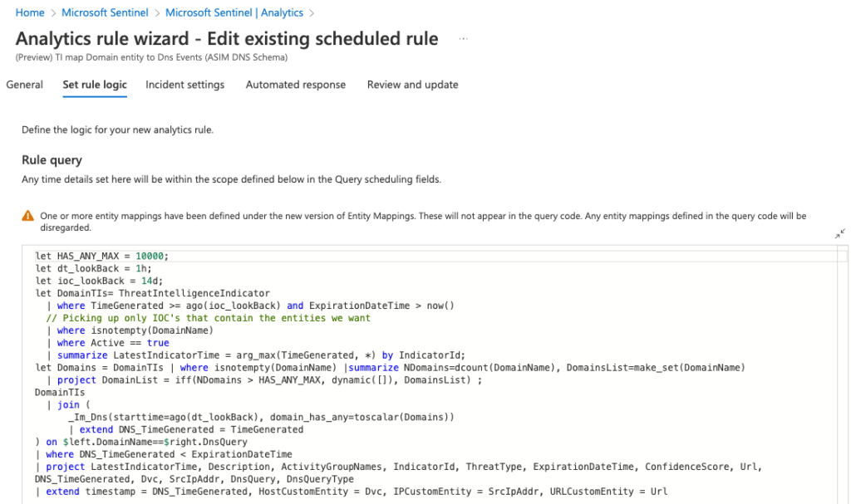Switch to the General tab
The image size is (851, 504).
click(x=24, y=85)
